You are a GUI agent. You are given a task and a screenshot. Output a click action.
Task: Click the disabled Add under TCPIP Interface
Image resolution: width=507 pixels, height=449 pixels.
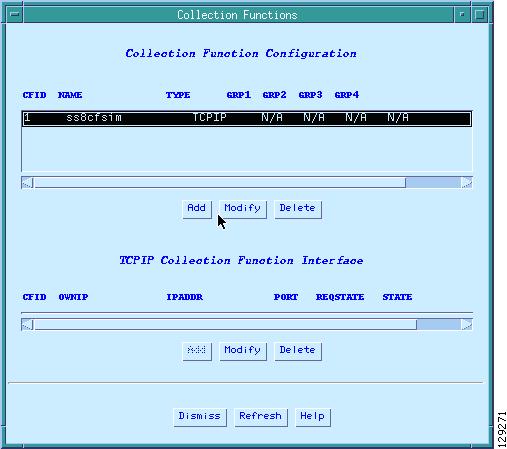[x=197, y=351]
